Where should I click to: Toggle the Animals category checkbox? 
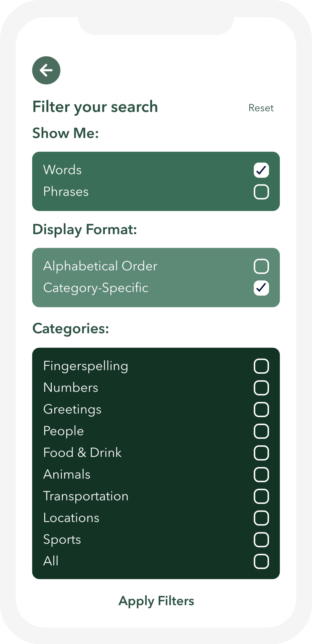click(x=261, y=474)
